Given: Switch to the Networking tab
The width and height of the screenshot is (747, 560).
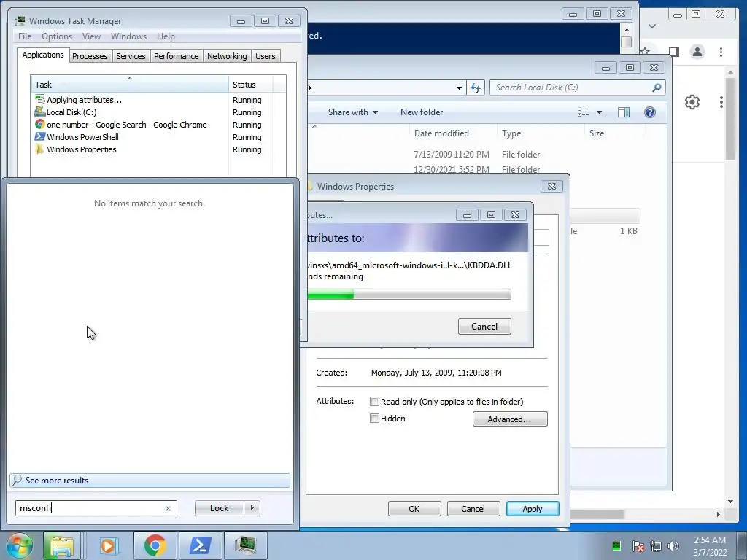Looking at the screenshot, I should [x=227, y=56].
